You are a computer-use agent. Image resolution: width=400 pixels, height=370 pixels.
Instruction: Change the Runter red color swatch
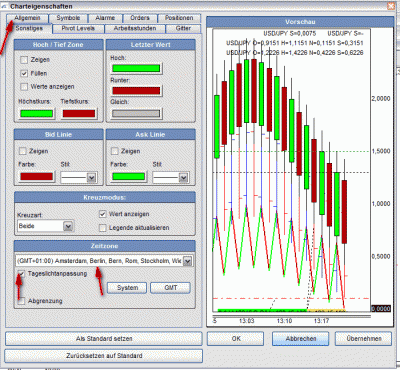pyautogui.click(x=136, y=91)
